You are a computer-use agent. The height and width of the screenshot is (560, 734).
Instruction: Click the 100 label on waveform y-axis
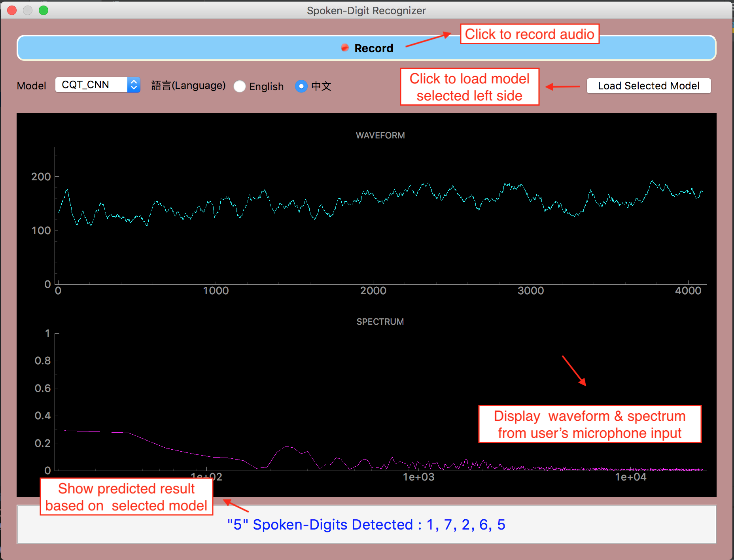click(41, 231)
